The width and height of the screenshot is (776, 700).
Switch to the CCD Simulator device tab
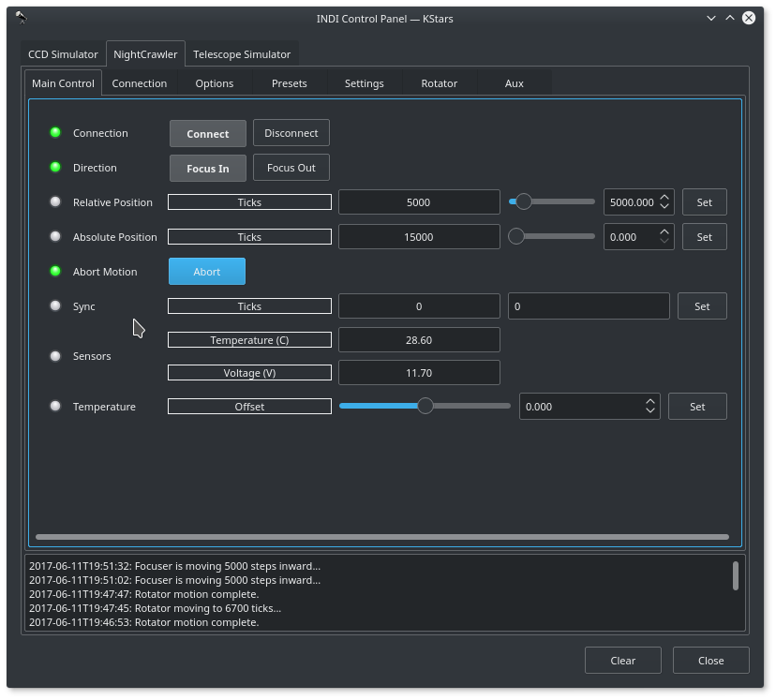tap(63, 54)
